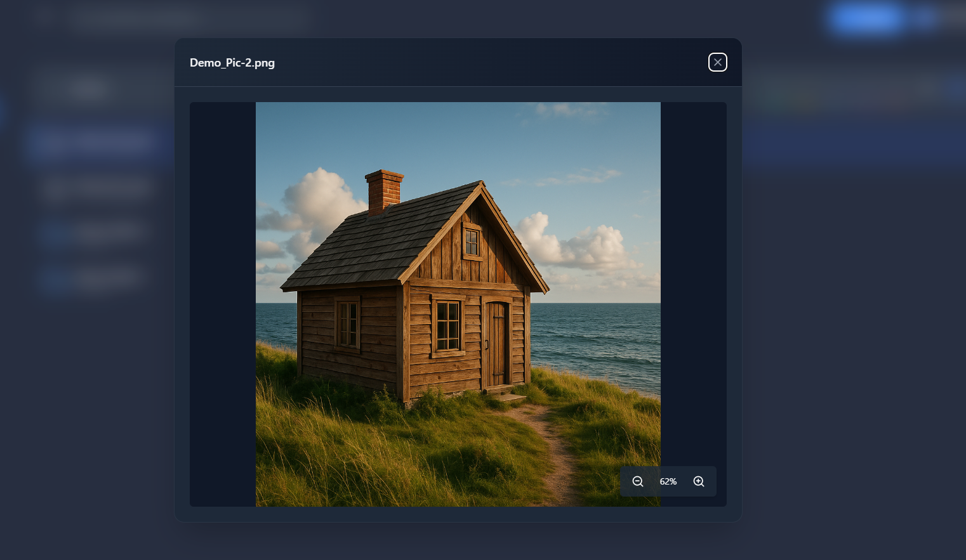Click the Demo_Pic-2.png filename title
This screenshot has height=560, width=966.
(232, 62)
